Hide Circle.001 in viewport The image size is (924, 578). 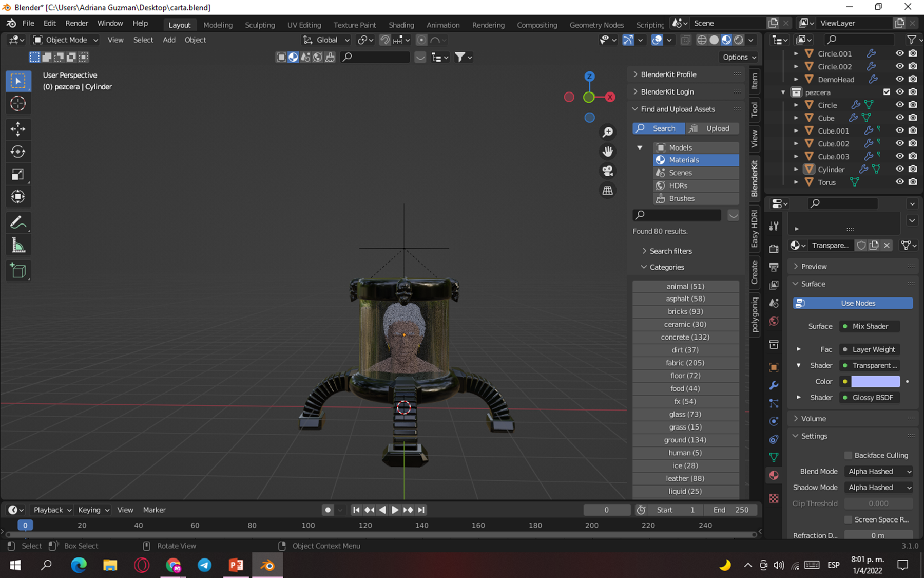click(x=900, y=53)
